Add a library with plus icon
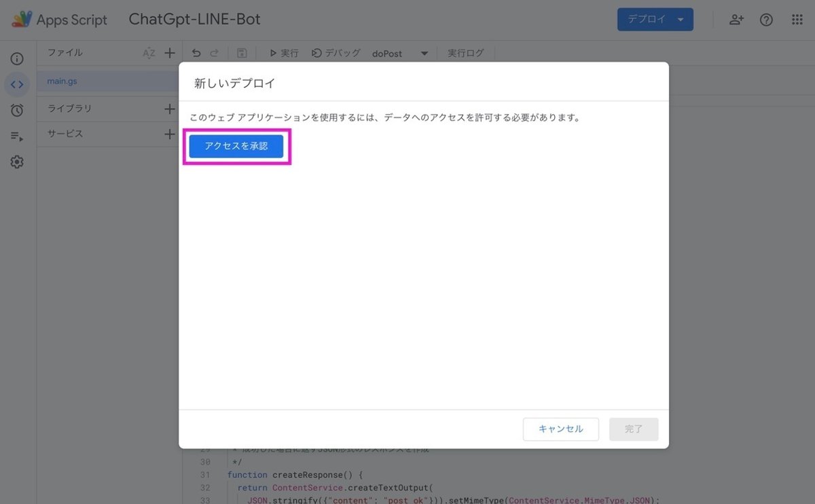Image resolution: width=815 pixels, height=504 pixels. pyautogui.click(x=170, y=109)
